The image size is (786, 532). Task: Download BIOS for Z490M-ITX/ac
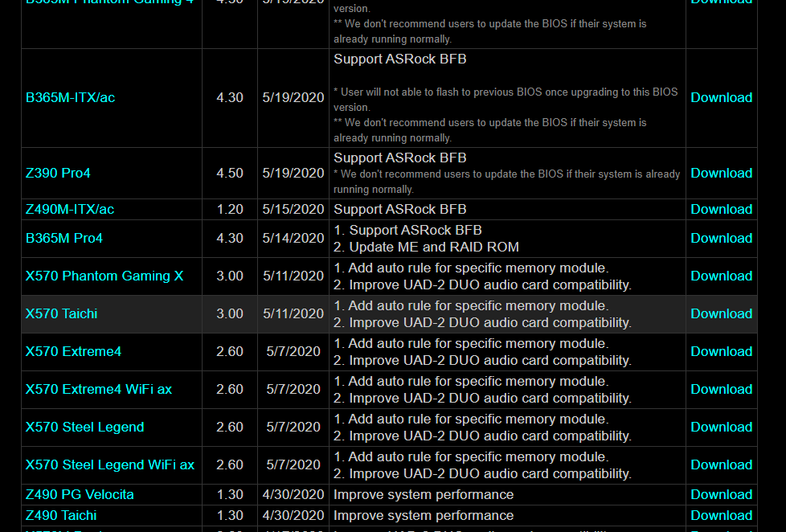coord(722,209)
